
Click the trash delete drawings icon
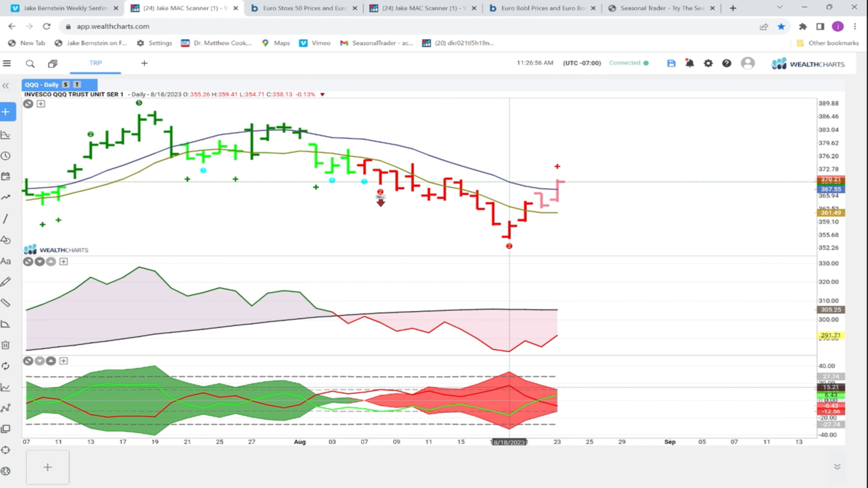[5, 345]
